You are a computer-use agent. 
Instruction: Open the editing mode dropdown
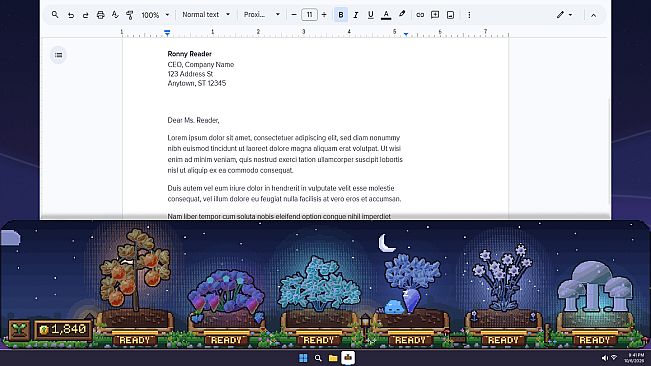pos(564,15)
